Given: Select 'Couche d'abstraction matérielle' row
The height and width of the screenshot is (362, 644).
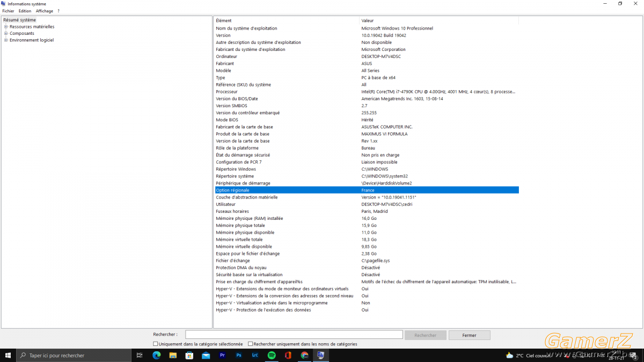Looking at the screenshot, I should pyautogui.click(x=367, y=197).
